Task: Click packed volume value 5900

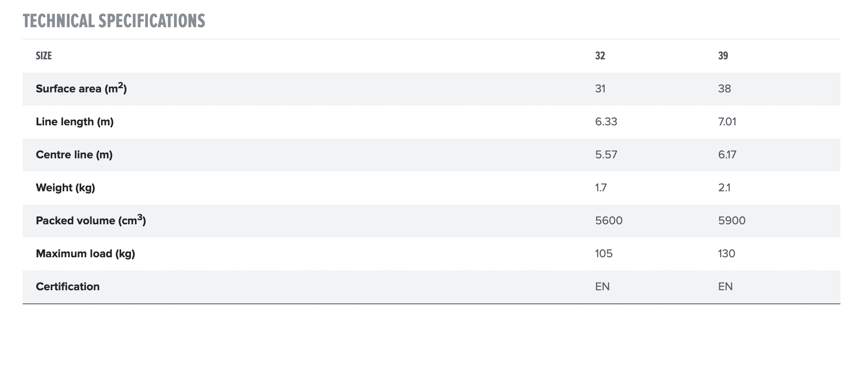Action: (732, 221)
